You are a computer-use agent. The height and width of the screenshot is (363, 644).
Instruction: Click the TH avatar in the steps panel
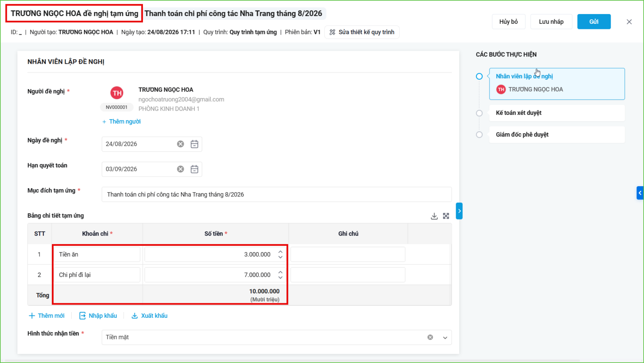point(501,89)
